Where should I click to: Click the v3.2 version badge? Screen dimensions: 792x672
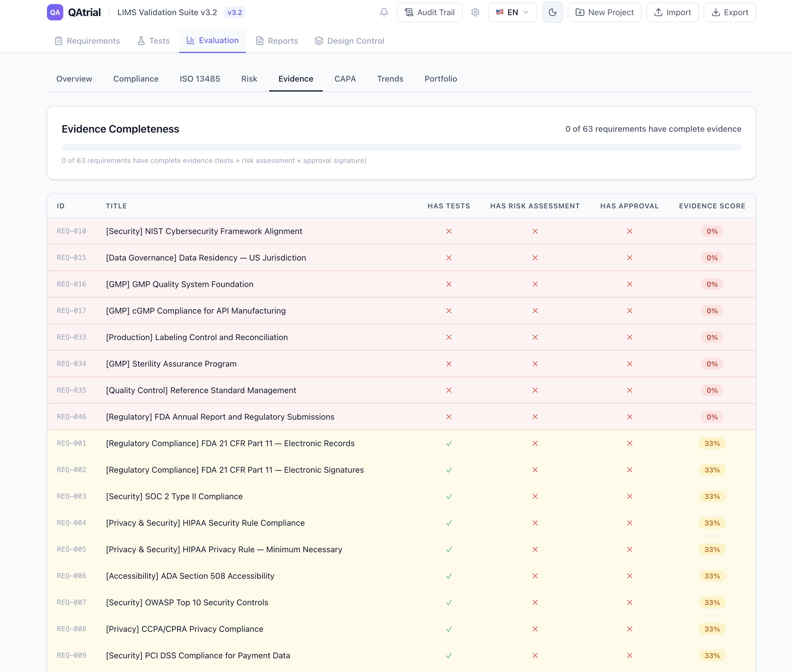click(x=235, y=12)
